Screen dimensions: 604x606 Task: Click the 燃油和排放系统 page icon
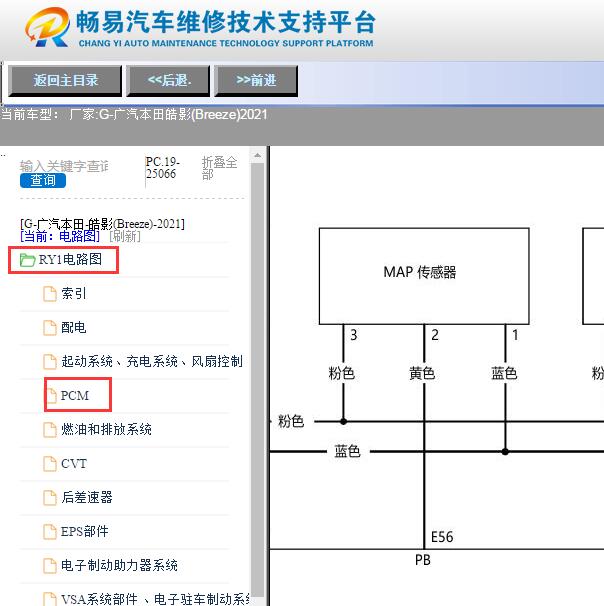pyautogui.click(x=49, y=430)
